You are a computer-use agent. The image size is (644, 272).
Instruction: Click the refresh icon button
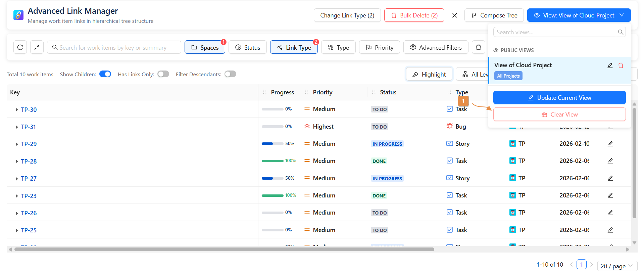tap(20, 47)
